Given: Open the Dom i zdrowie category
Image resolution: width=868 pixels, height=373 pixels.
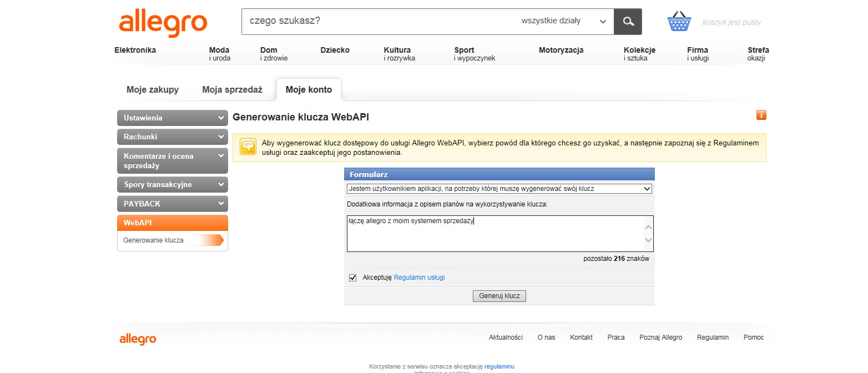Looking at the screenshot, I should [274, 54].
